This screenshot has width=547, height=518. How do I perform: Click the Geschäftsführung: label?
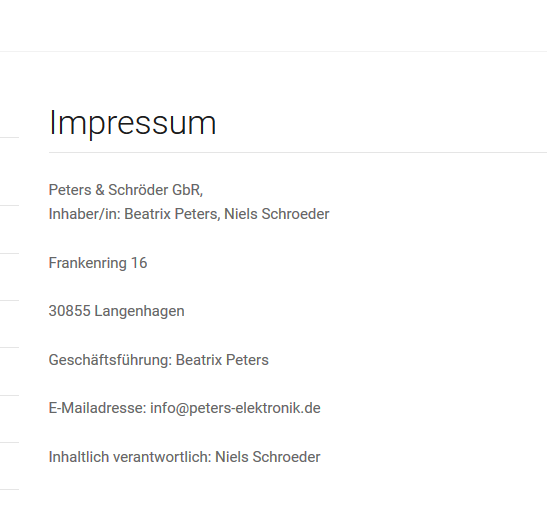(110, 360)
